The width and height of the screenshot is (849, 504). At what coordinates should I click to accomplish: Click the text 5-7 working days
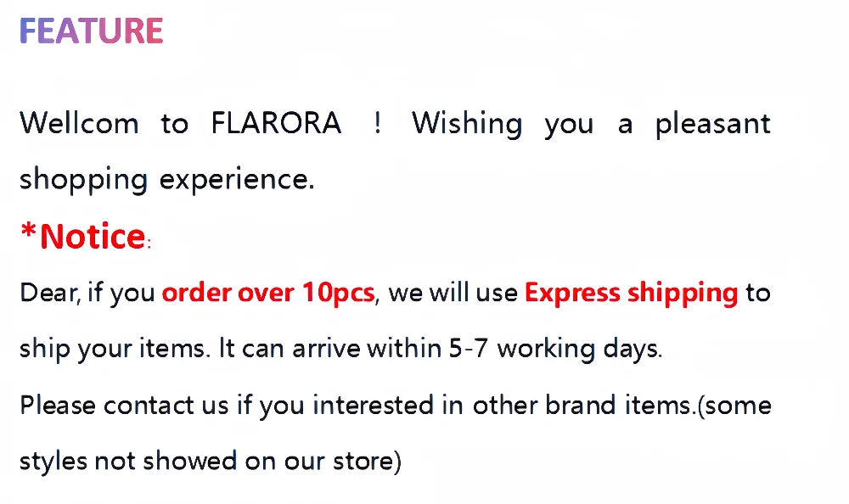click(554, 349)
